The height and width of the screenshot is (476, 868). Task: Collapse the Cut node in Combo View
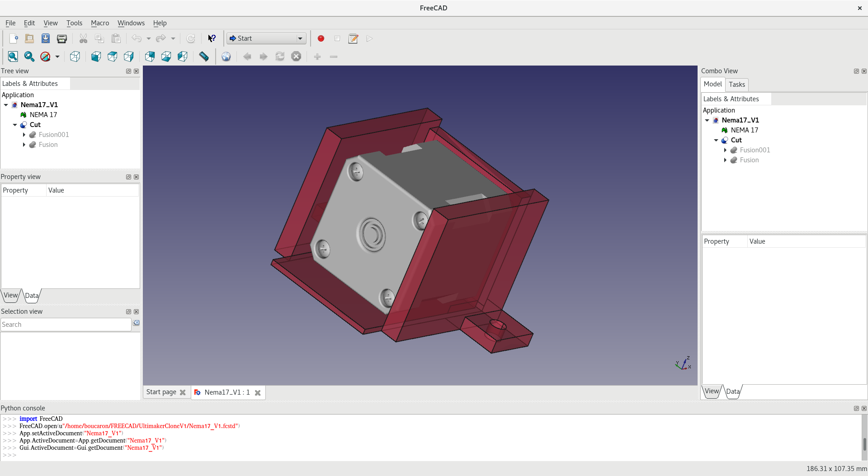click(x=716, y=140)
